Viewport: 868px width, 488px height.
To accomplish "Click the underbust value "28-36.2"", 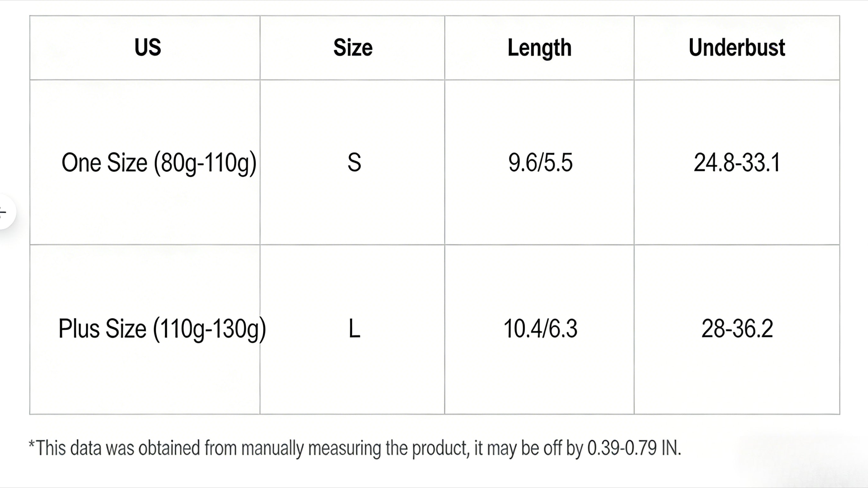I will [x=737, y=329].
